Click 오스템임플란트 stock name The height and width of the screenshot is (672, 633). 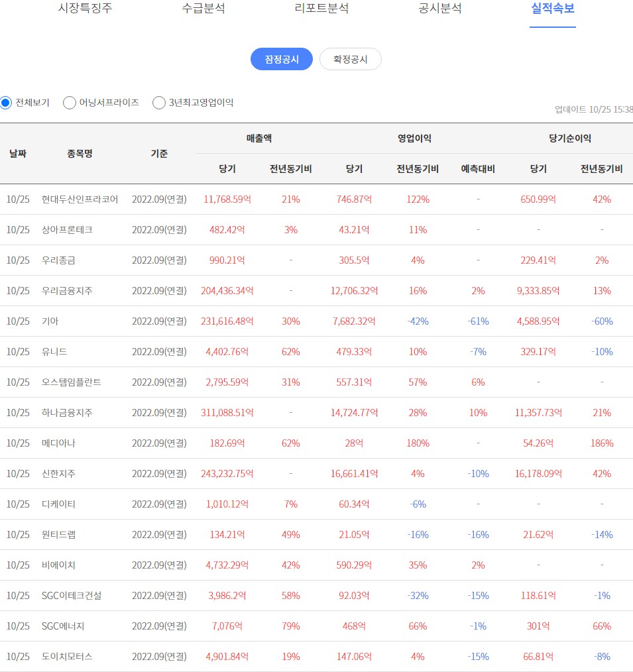71,382
